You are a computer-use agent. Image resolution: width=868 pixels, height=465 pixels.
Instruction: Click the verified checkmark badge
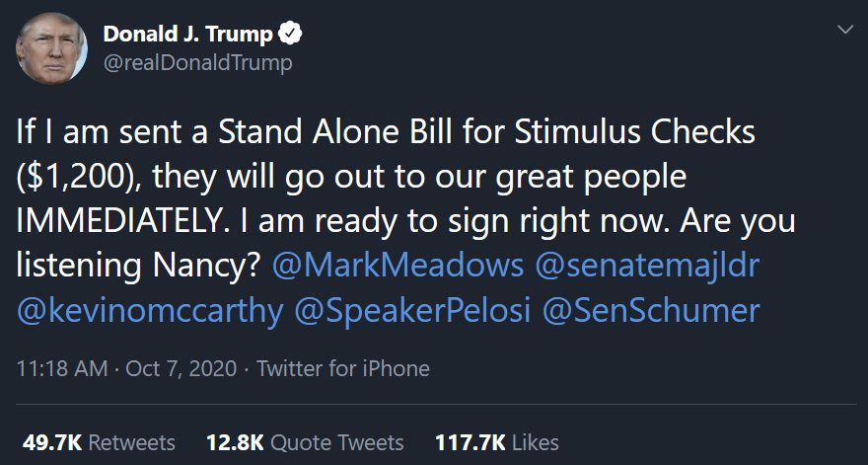pyautogui.click(x=288, y=36)
